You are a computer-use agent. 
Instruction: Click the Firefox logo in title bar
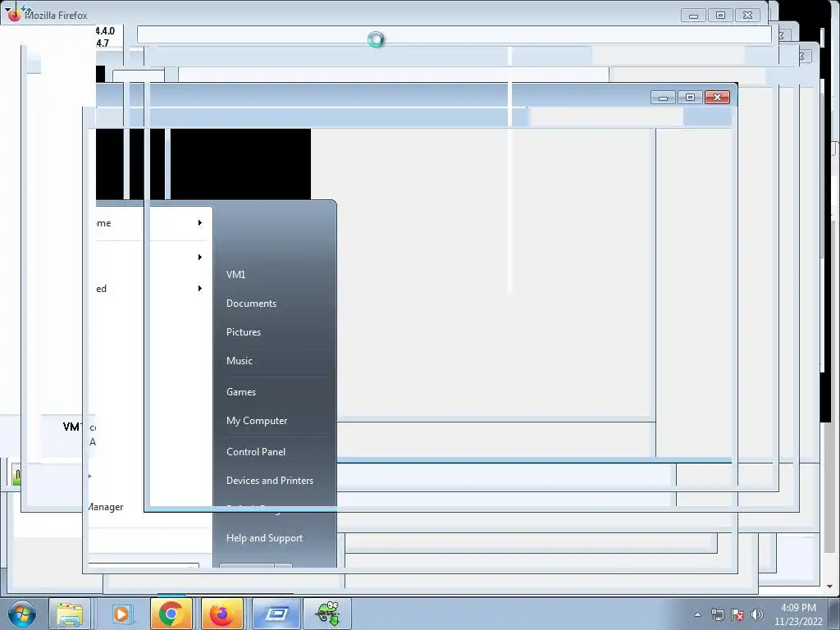tap(15, 15)
